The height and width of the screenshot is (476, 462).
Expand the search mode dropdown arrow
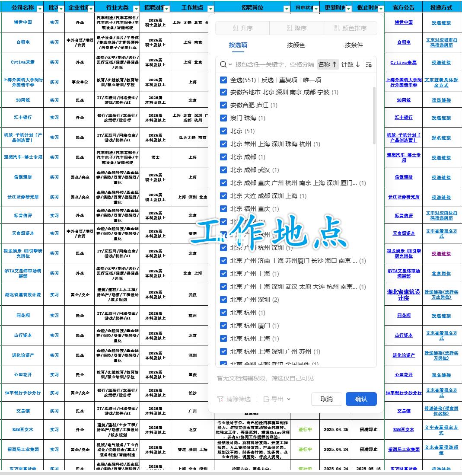pos(230,64)
